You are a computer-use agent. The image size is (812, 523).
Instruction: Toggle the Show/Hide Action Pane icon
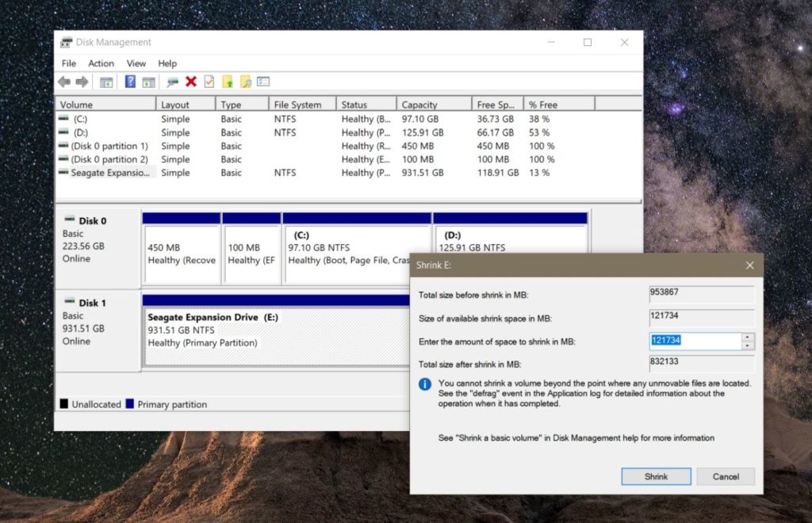(x=149, y=82)
